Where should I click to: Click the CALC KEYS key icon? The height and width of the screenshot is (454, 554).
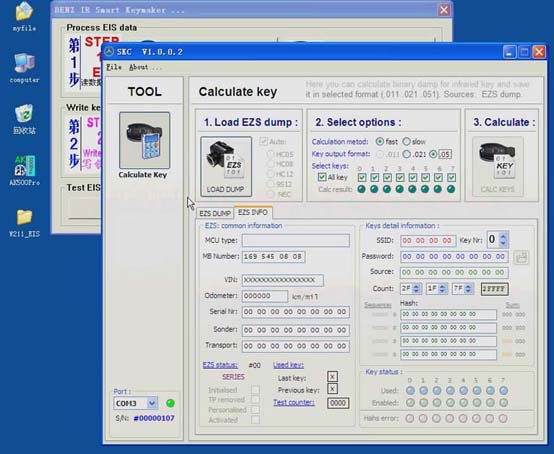coord(497,166)
